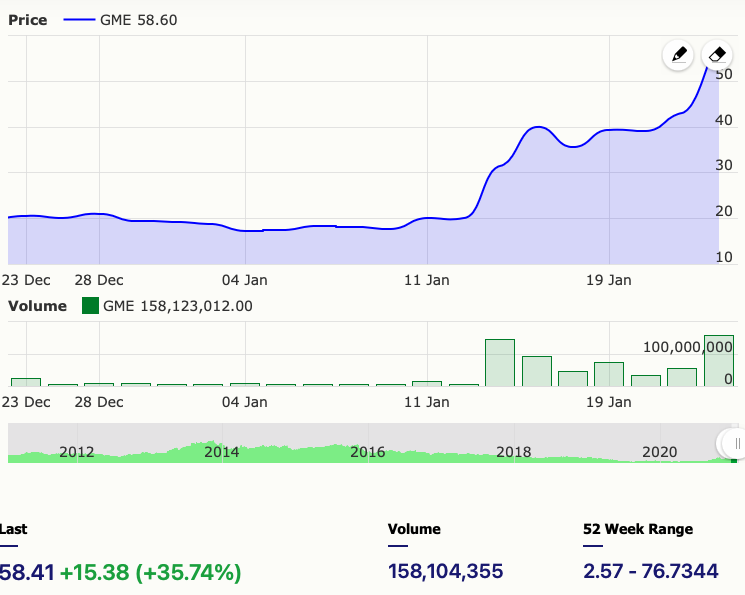Click the 2016 label in navigator
Viewport: 745px width, 595px height.
(367, 451)
